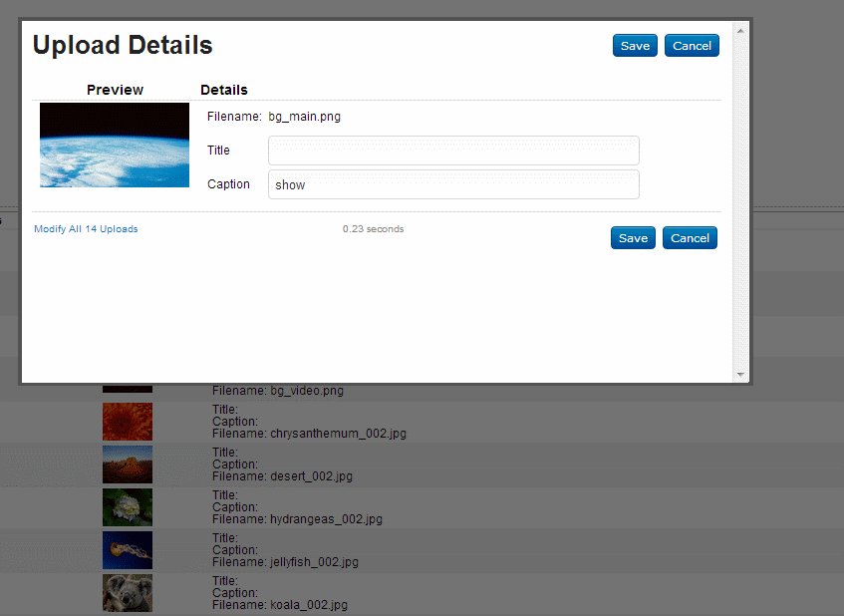844x616 pixels.
Task: Click the dialog scrollbar down arrow
Action: click(x=740, y=374)
